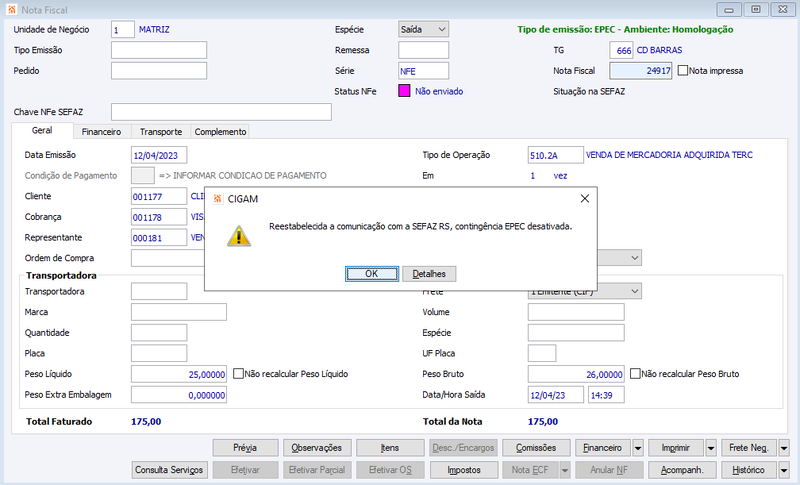Click the Hora Saída field 14:39
Viewport: 800px width, 485px height.
[606, 395]
